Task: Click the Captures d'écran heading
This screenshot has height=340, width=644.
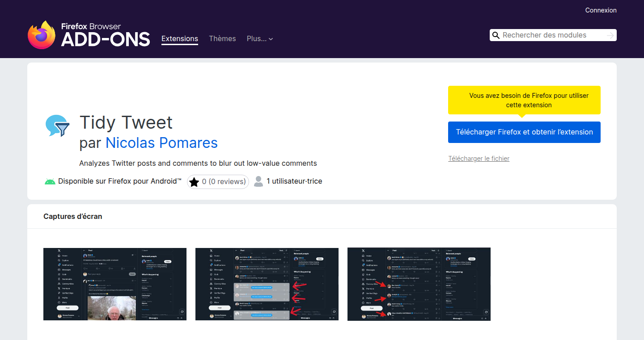Action: pyautogui.click(x=73, y=216)
